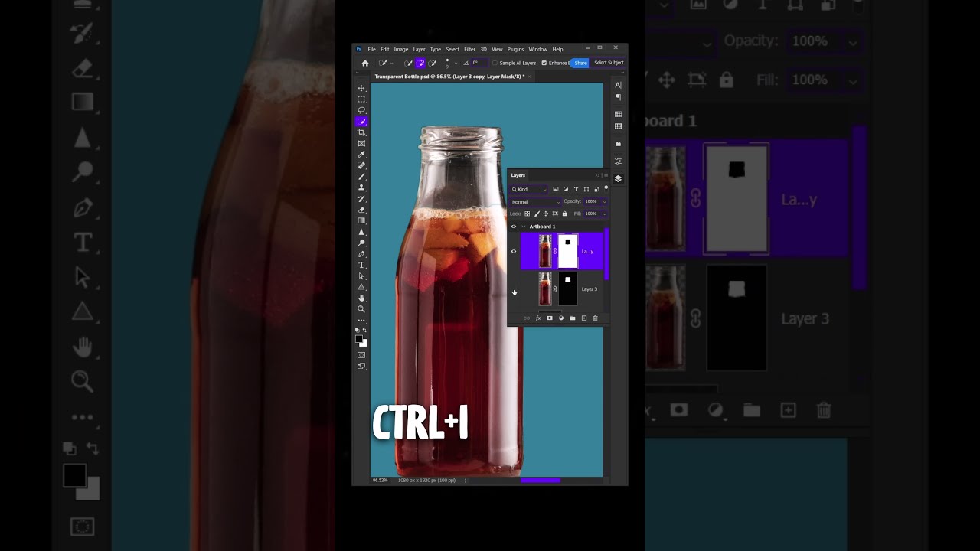Add a layer mask button
The width and height of the screenshot is (980, 551).
pyautogui.click(x=549, y=318)
